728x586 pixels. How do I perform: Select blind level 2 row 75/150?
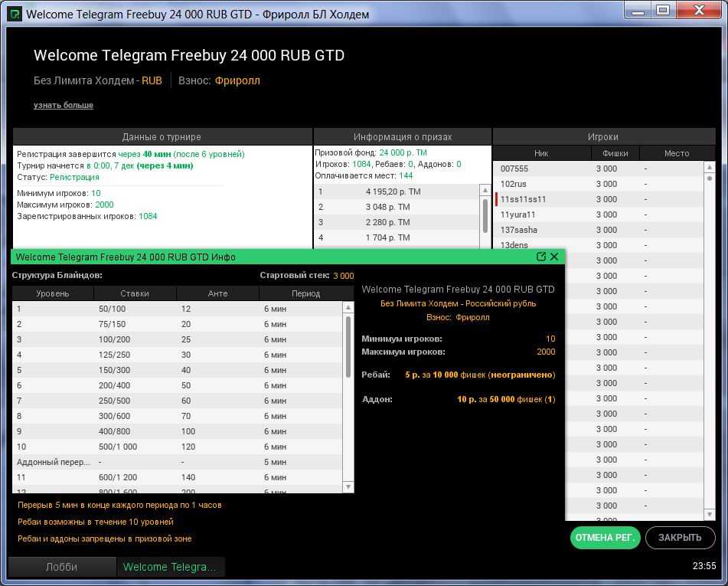tap(178, 324)
